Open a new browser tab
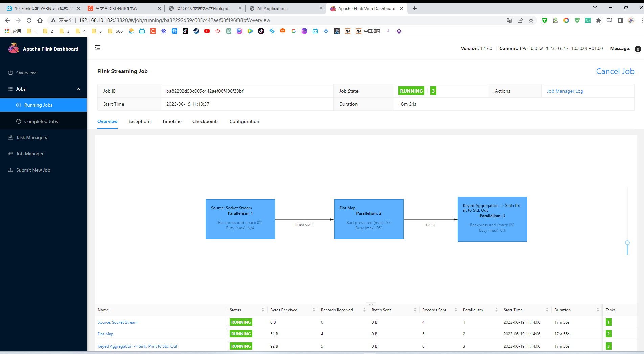The height and width of the screenshot is (354, 644). (415, 8)
